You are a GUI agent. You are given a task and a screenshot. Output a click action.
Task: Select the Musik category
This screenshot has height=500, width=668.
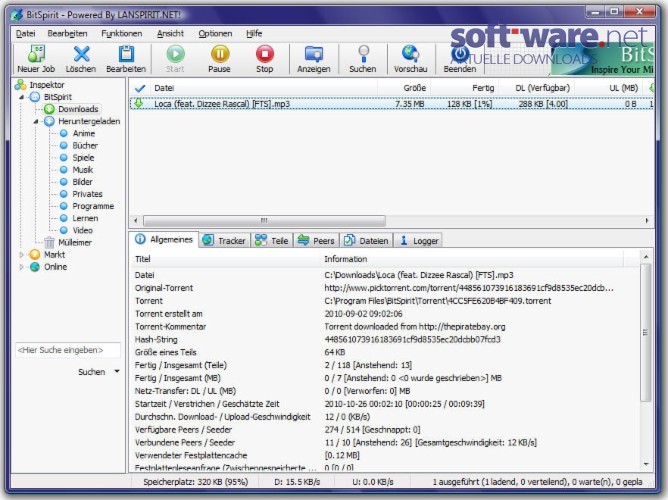click(83, 170)
